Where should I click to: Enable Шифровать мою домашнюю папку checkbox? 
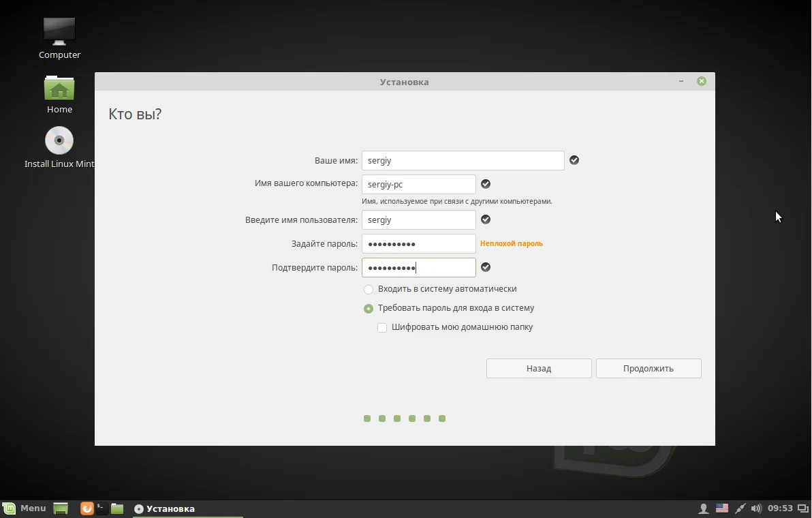click(x=382, y=328)
